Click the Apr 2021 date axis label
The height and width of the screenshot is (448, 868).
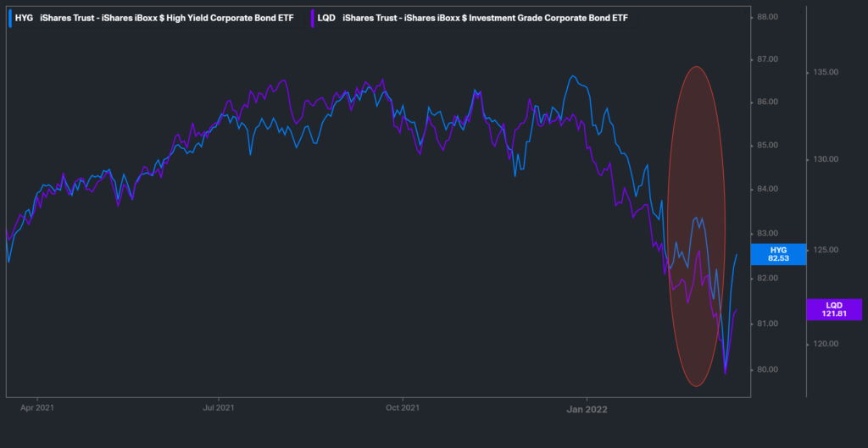click(37, 408)
